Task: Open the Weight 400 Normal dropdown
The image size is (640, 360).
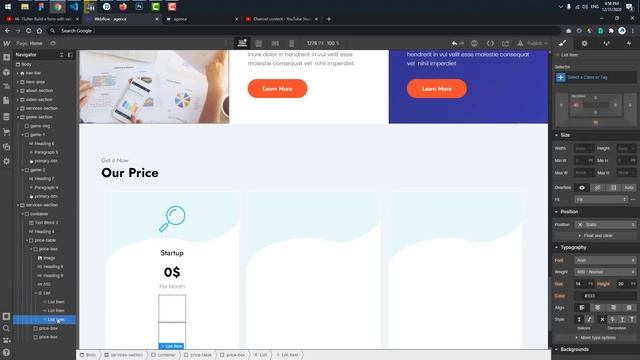Action: click(605, 272)
